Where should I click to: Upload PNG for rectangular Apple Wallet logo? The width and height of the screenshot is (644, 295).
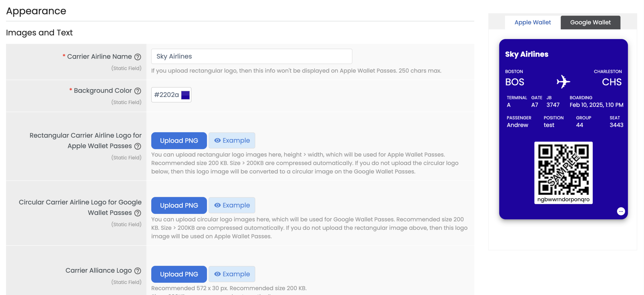pyautogui.click(x=179, y=140)
